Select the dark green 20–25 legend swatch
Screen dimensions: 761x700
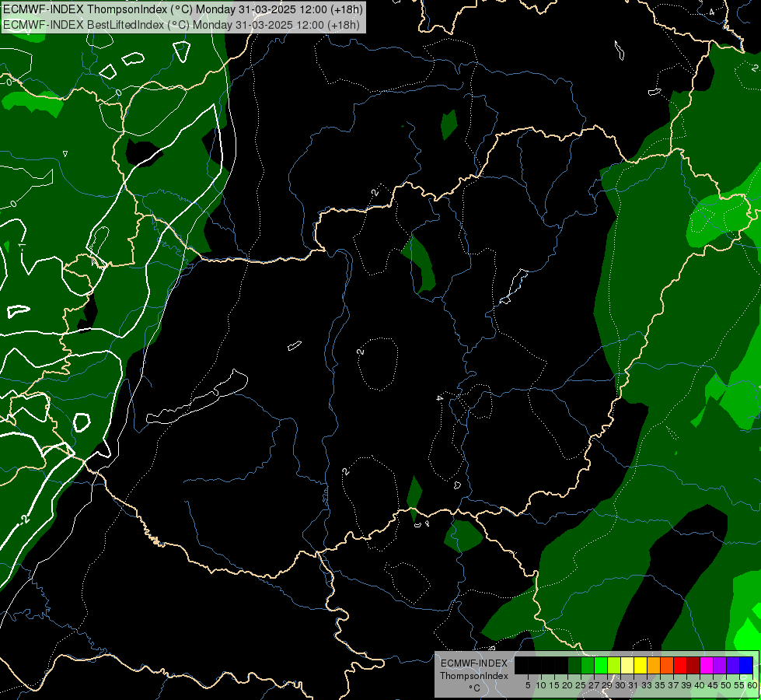(x=574, y=665)
